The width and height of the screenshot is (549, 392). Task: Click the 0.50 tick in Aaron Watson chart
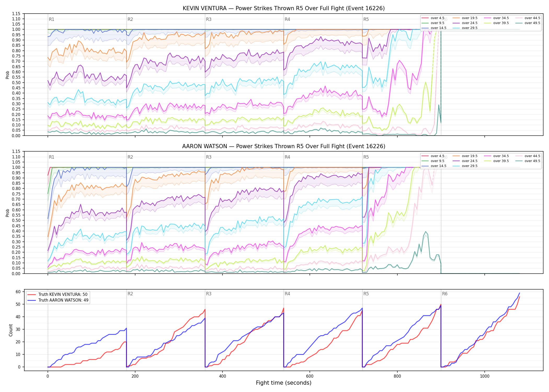point(16,221)
